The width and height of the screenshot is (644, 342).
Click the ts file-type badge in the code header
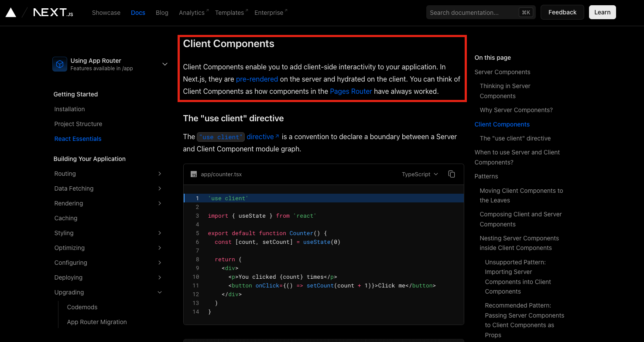[193, 174]
